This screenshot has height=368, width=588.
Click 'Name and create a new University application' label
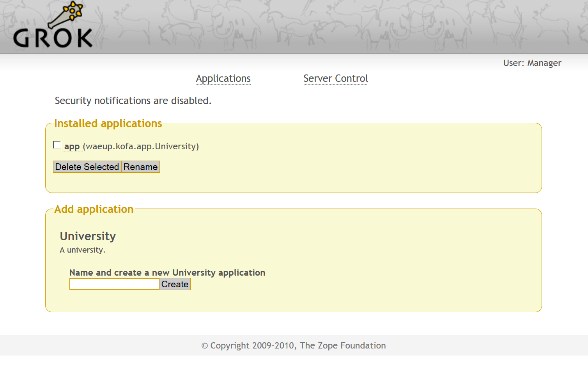click(167, 272)
